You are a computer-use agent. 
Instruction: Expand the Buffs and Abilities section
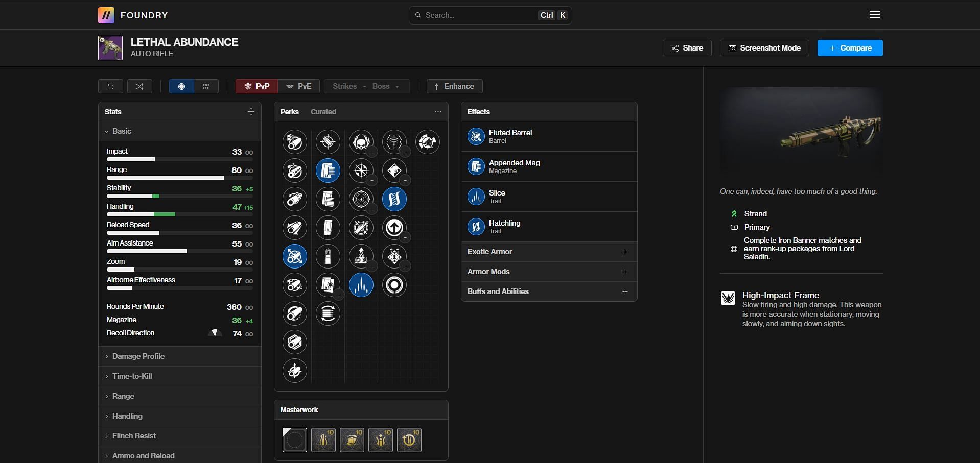[x=549, y=291]
